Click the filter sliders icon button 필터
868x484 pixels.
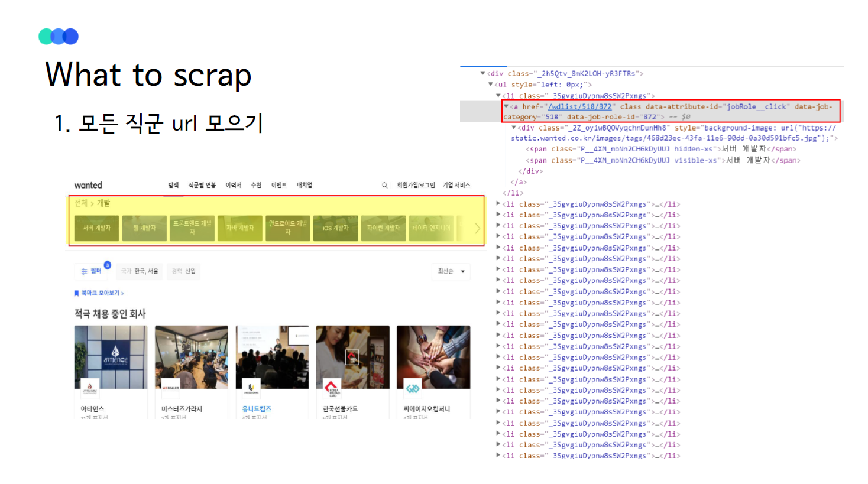click(92, 271)
